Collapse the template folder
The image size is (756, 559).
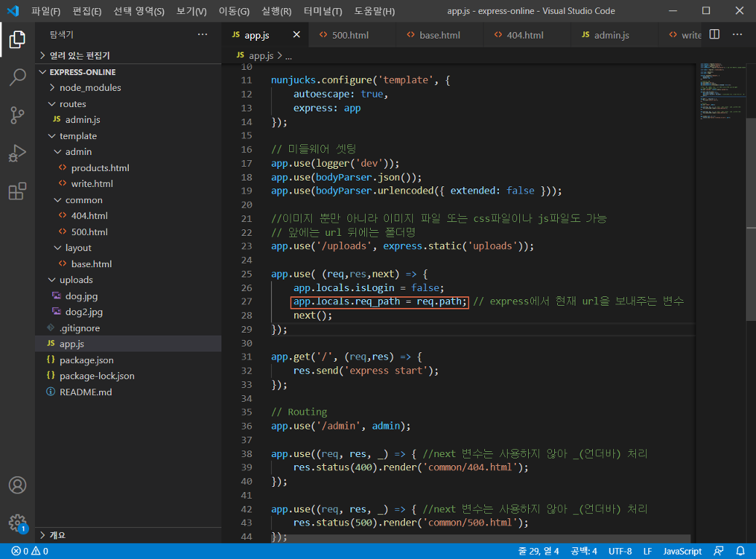[x=78, y=136]
